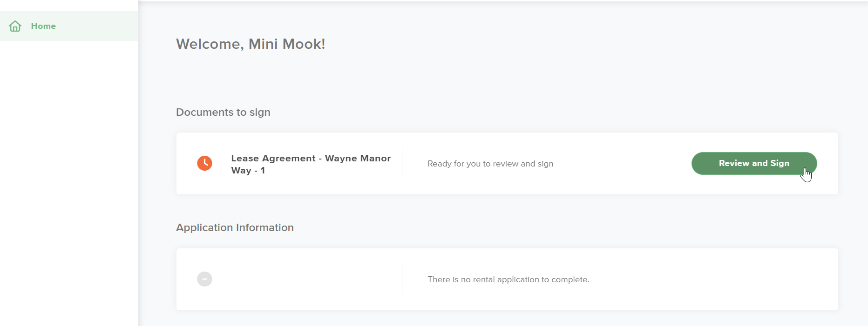Click the gray minus status icon
Viewport: 868px width, 326px height.
tap(204, 279)
